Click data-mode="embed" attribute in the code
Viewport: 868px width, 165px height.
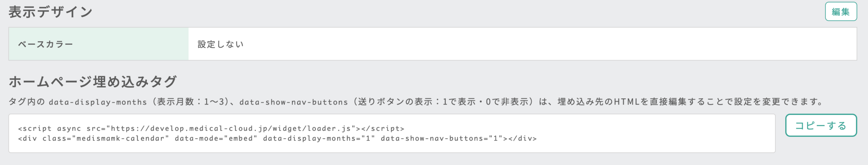coord(216,139)
